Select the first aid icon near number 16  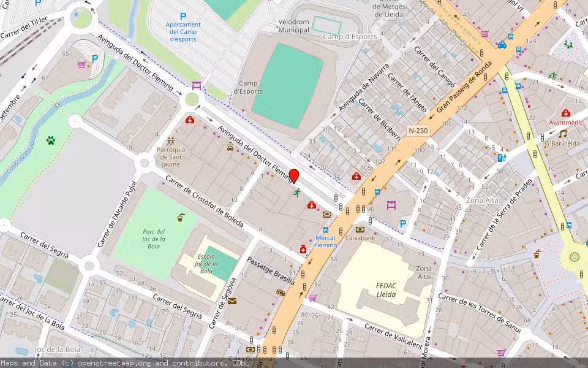coord(356,176)
